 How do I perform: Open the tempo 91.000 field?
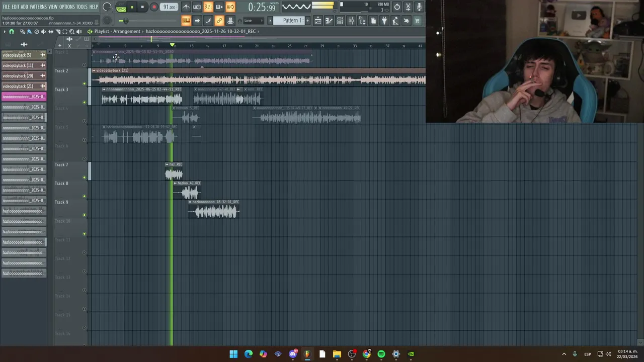coord(169,7)
